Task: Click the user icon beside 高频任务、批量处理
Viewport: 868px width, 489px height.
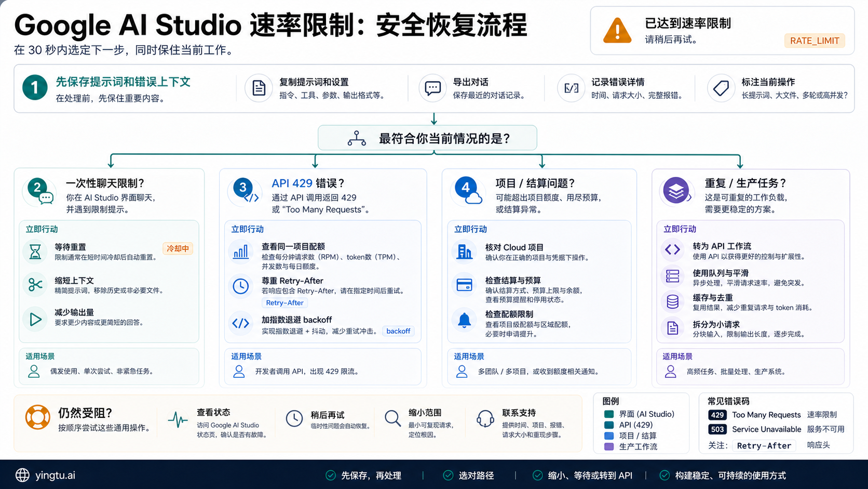Action: [670, 371]
